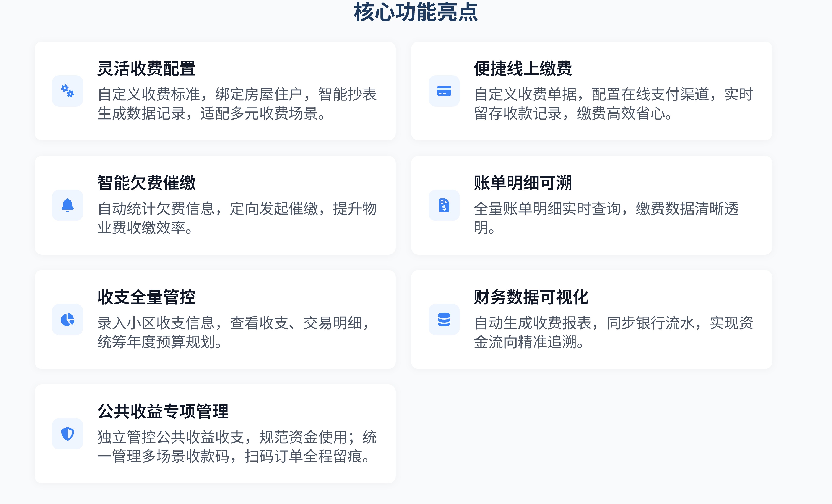This screenshot has height=504, width=832.
Task: Click the 财务数据可视化 heading
Action: (531, 297)
